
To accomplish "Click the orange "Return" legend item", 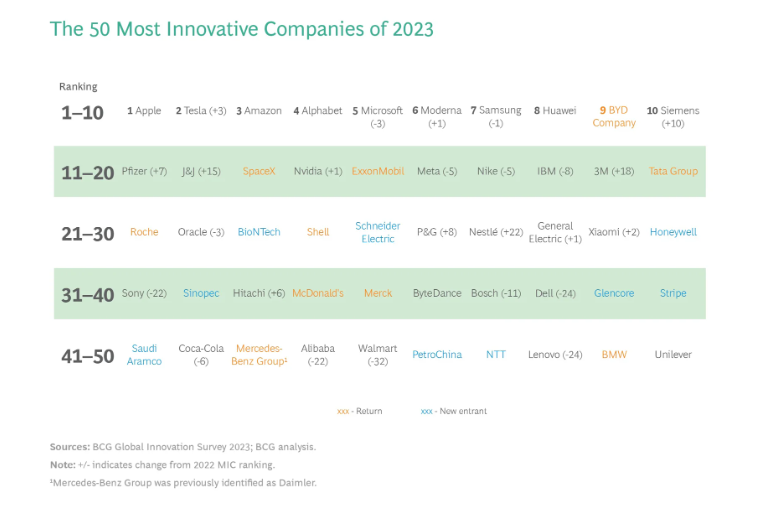I will (x=360, y=411).
